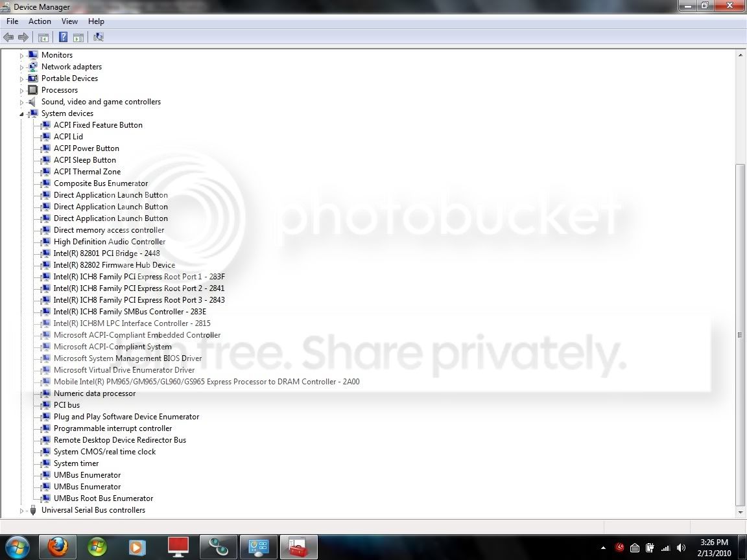The image size is (747, 560).
Task: Click the Windows Start orb
Action: click(18, 547)
